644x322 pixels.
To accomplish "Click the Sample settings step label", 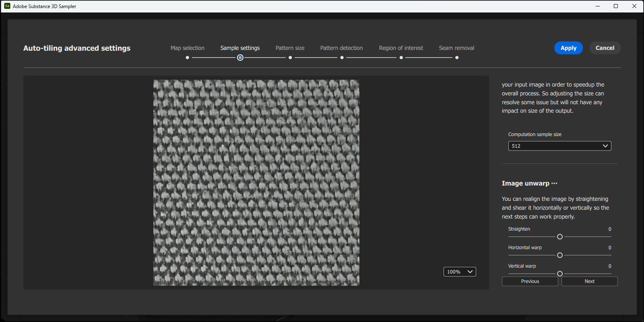I will (240, 48).
